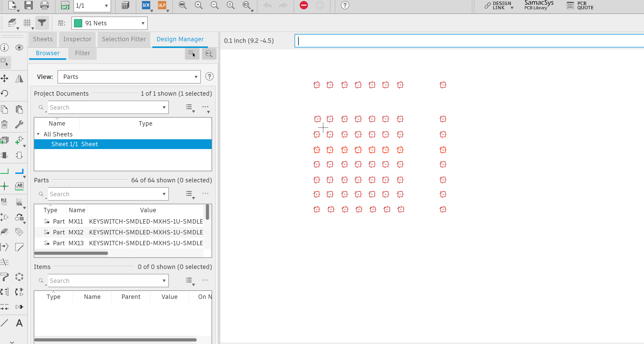This screenshot has height=344, width=644.
Task: Click the help button beside View dropdown
Action: click(x=209, y=77)
